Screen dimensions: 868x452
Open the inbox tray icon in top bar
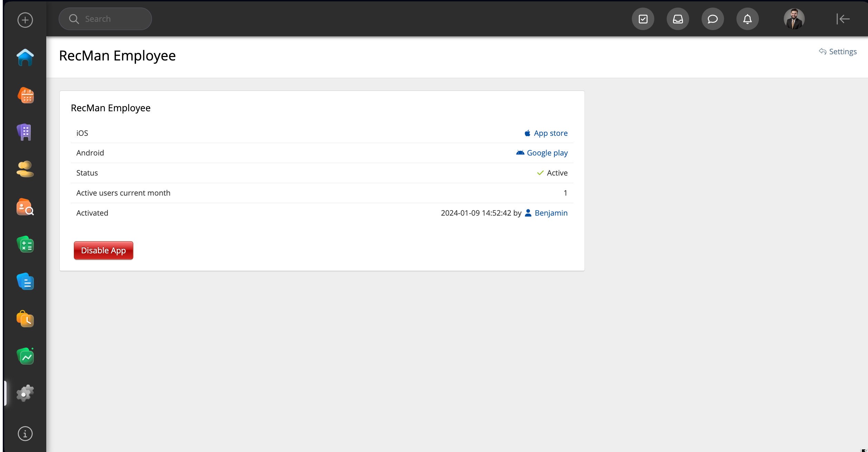(678, 19)
